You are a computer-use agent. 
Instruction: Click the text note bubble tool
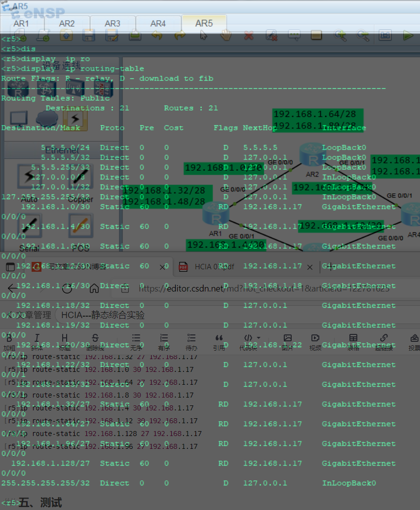tap(294, 35)
